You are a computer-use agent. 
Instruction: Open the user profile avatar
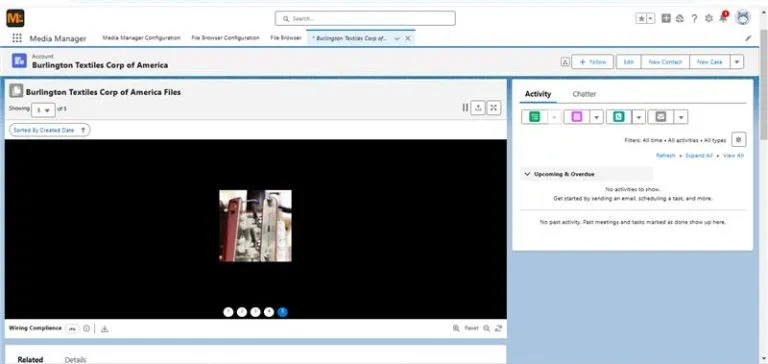(744, 18)
